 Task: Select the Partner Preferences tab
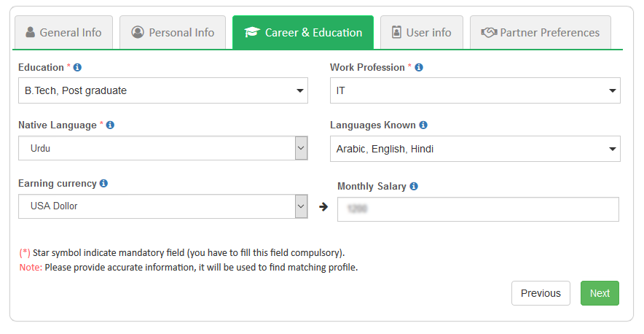(x=540, y=33)
